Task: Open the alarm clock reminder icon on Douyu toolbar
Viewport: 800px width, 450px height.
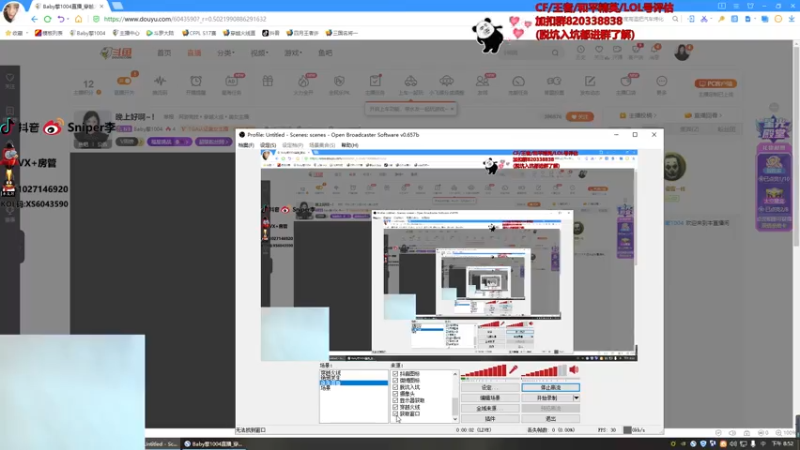Action: click(x=196, y=81)
